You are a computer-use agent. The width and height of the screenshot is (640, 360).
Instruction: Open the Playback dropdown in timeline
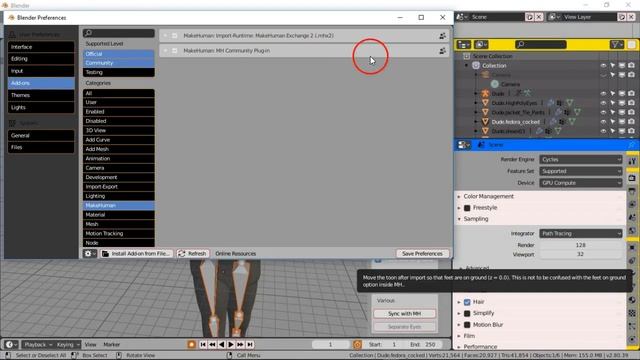(x=38, y=344)
